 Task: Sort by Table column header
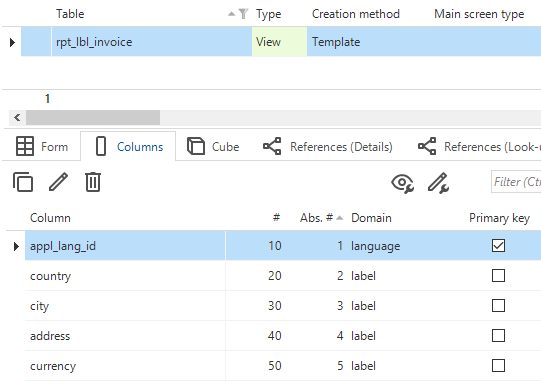[x=70, y=14]
